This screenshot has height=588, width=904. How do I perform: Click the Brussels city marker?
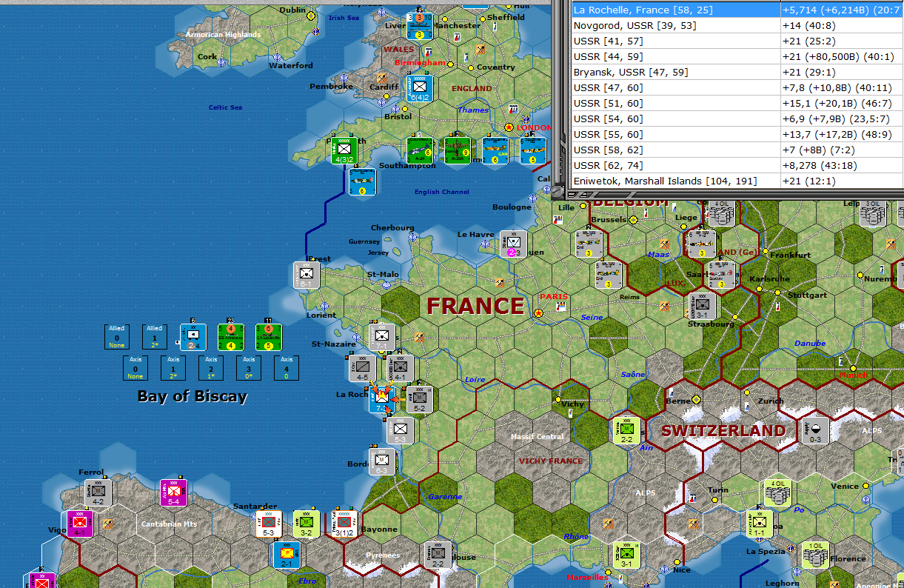point(634,220)
